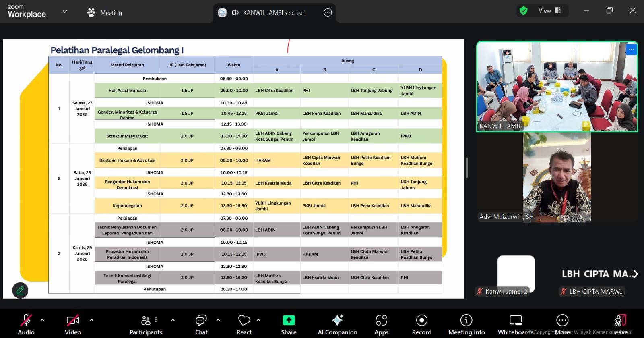Switch to the Meeting tab

tap(105, 12)
